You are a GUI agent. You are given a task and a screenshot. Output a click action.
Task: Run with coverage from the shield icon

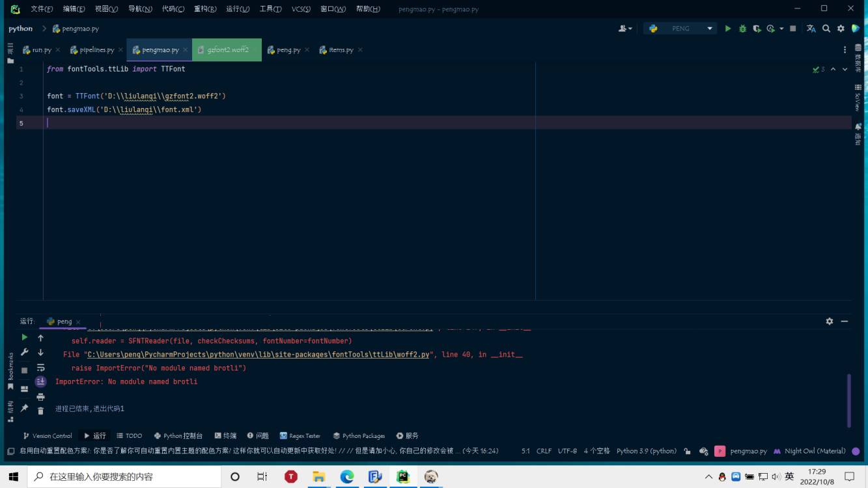click(x=757, y=29)
